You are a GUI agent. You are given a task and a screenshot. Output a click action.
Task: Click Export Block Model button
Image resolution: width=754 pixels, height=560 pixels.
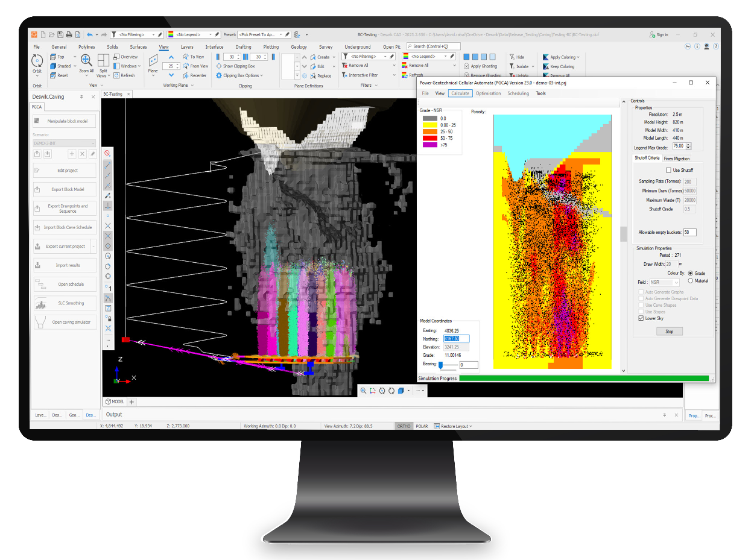(x=64, y=189)
